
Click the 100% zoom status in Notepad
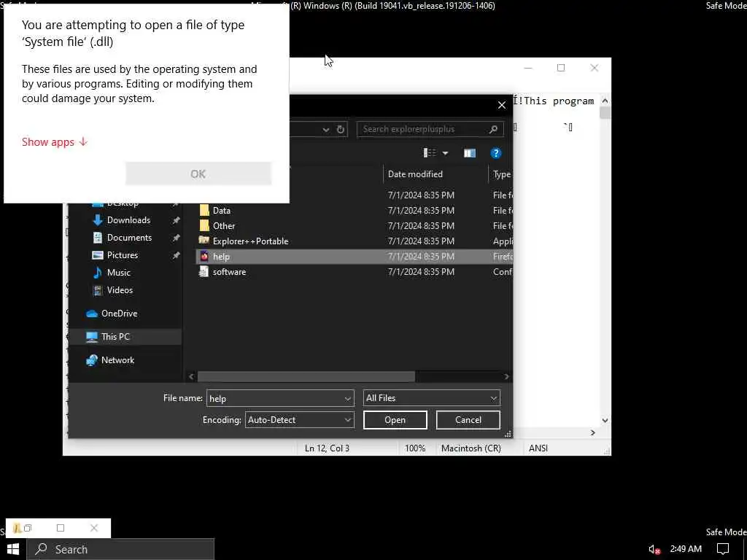coord(415,448)
